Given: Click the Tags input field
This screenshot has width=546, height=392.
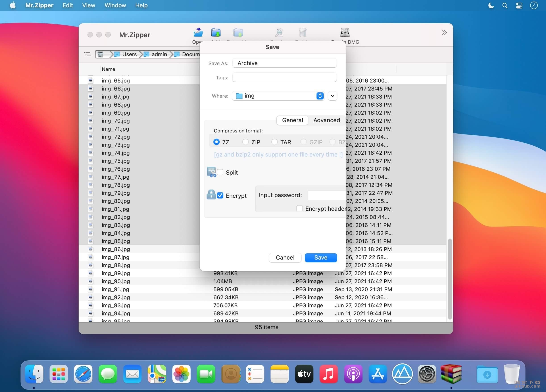Looking at the screenshot, I should [284, 77].
